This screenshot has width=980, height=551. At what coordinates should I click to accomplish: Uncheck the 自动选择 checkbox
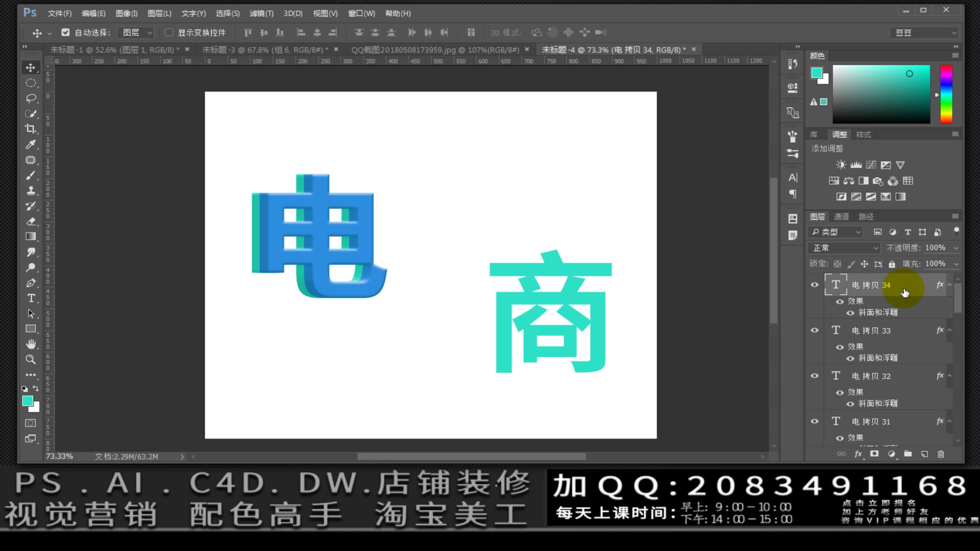point(65,32)
